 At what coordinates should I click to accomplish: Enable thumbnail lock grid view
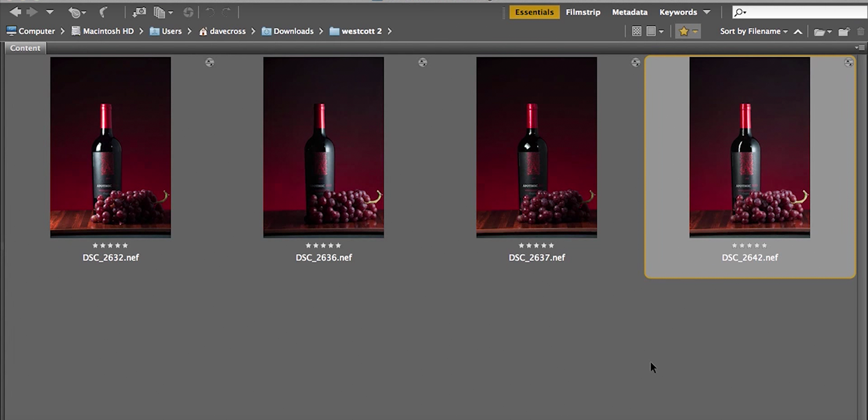(x=651, y=31)
